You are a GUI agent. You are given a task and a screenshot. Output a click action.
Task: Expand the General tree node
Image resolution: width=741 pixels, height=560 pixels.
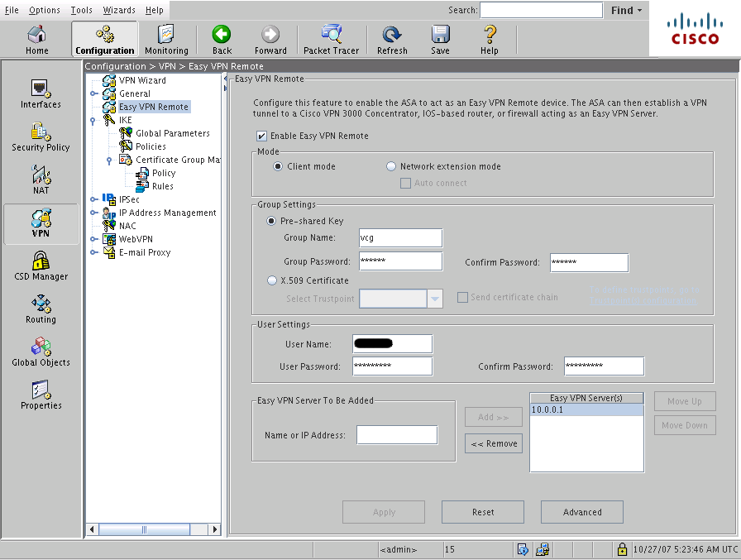tap(93, 93)
